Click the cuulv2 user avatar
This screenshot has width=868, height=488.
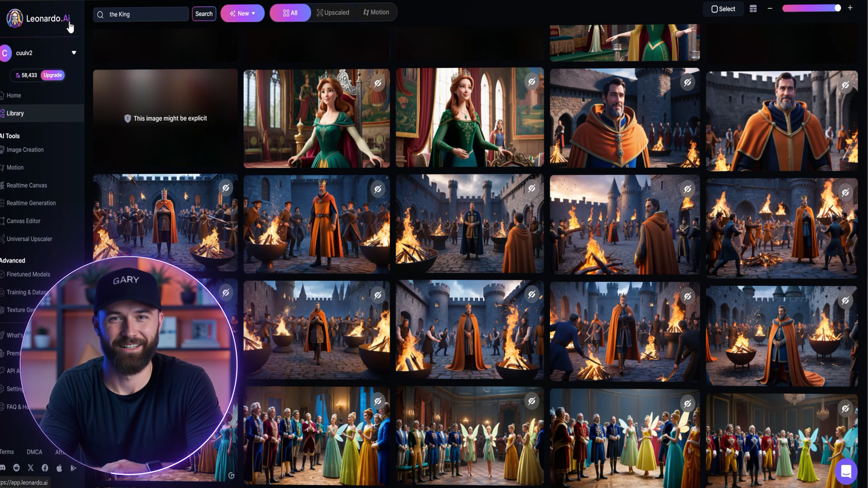point(5,53)
